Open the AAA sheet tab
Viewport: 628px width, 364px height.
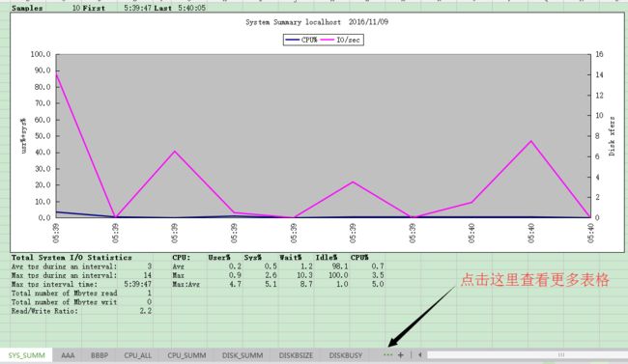click(68, 355)
